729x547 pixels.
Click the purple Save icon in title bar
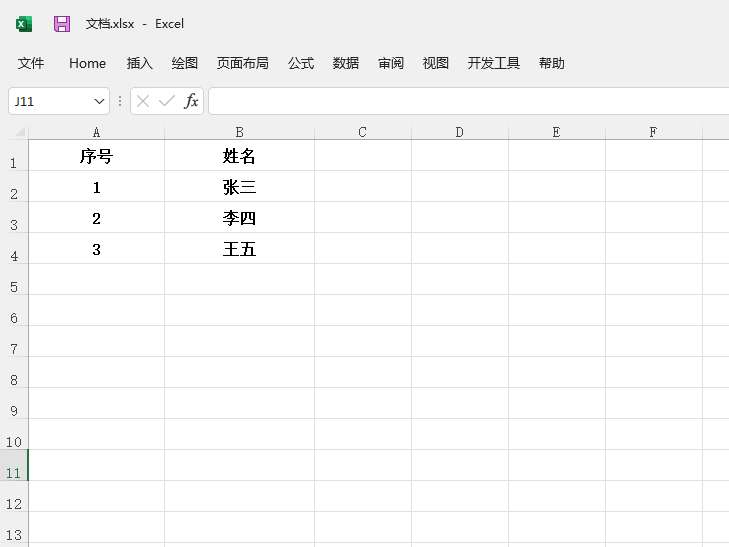(x=62, y=24)
